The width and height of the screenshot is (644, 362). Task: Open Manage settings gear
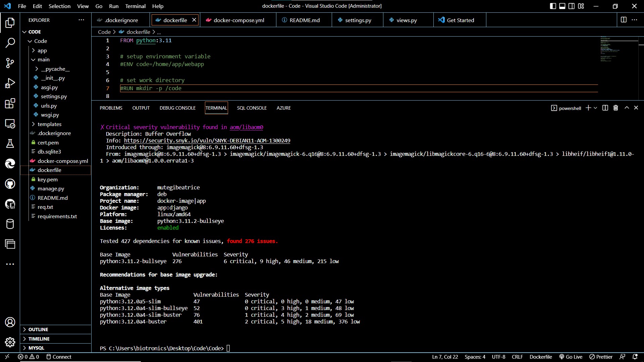(x=10, y=342)
